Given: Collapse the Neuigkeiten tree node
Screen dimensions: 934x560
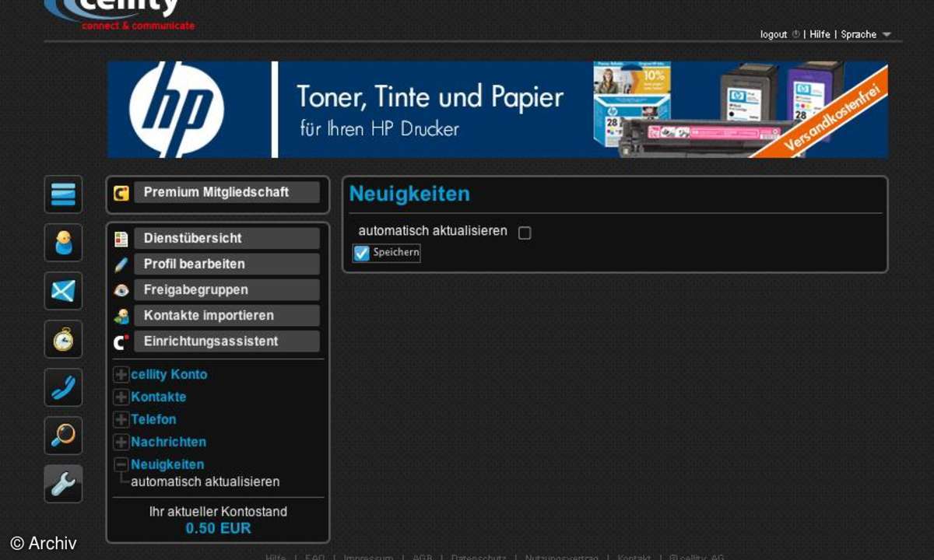Looking at the screenshot, I should point(121,465).
